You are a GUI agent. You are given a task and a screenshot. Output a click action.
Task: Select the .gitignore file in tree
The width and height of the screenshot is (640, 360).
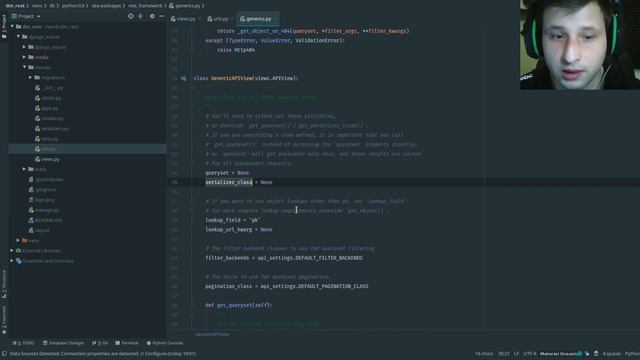(42, 190)
